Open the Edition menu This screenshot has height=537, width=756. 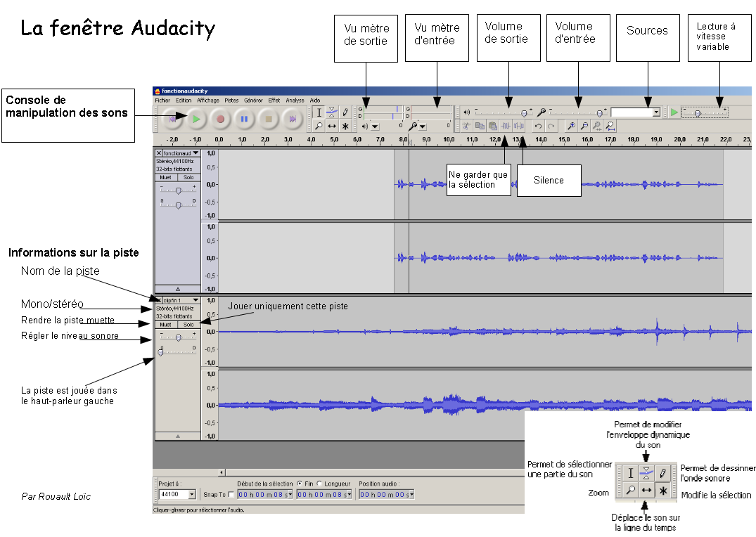(x=184, y=101)
